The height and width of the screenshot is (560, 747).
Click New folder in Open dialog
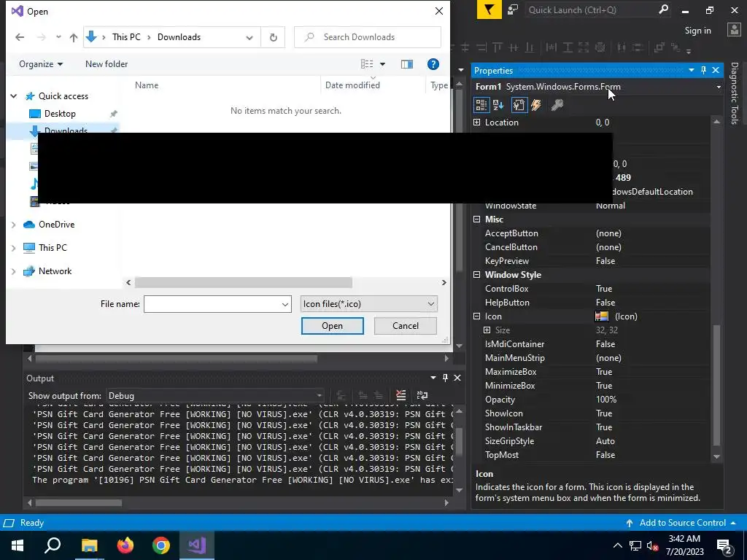tap(107, 64)
